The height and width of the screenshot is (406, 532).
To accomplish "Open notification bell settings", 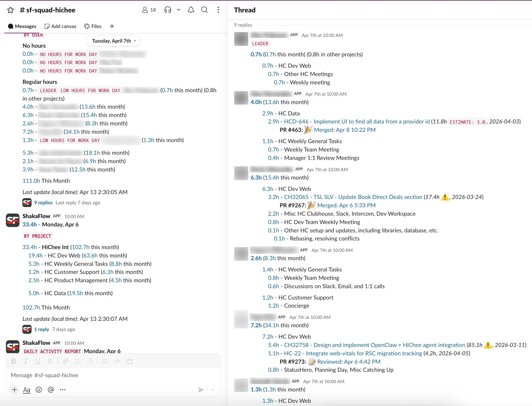I will pos(191,10).
